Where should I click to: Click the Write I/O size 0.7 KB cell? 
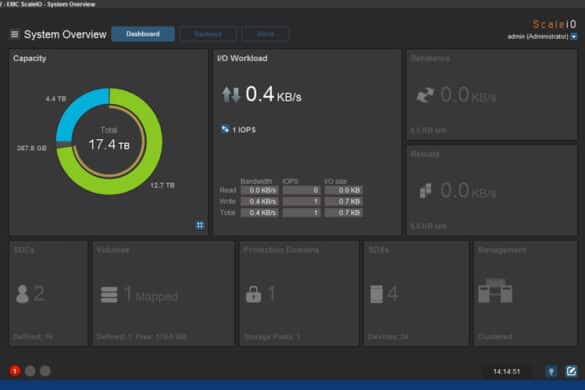click(344, 202)
